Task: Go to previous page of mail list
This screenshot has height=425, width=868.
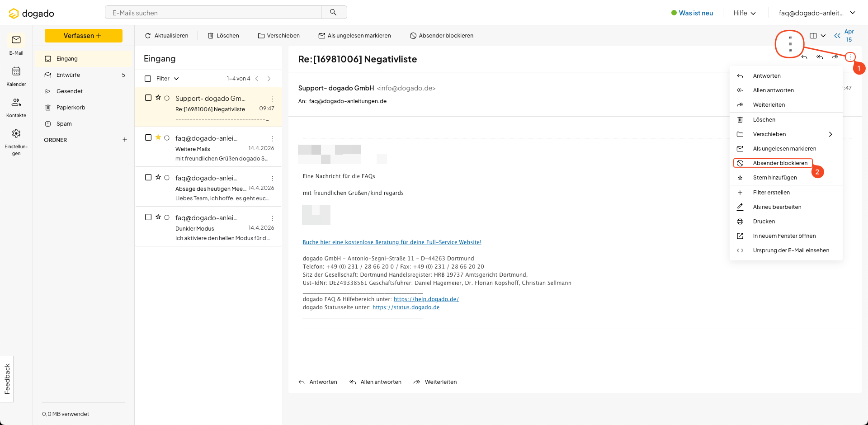Action: (257, 79)
